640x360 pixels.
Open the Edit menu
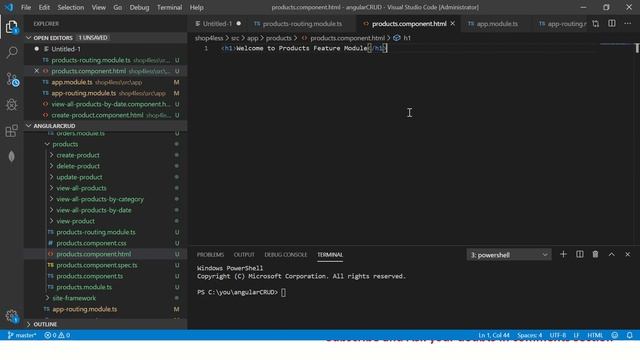pyautogui.click(x=44, y=7)
